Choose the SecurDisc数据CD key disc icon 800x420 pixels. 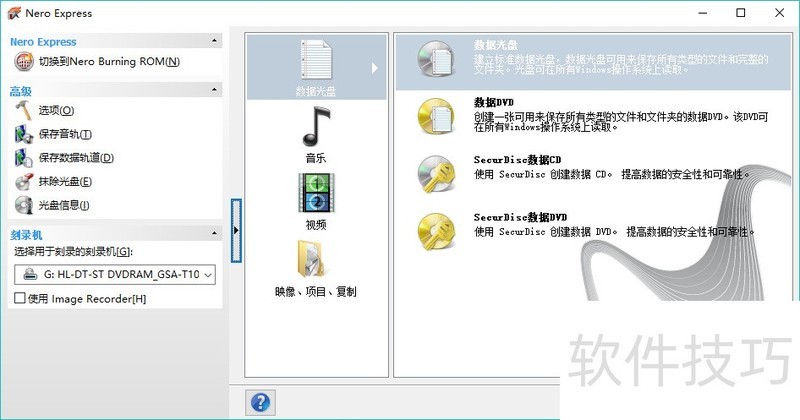[436, 174]
